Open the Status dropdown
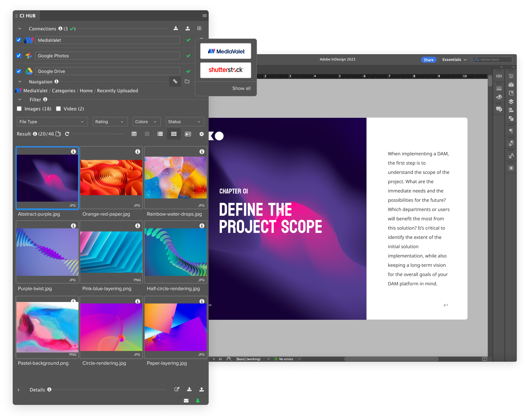Viewport: 526px width, 420px height. [x=185, y=122]
